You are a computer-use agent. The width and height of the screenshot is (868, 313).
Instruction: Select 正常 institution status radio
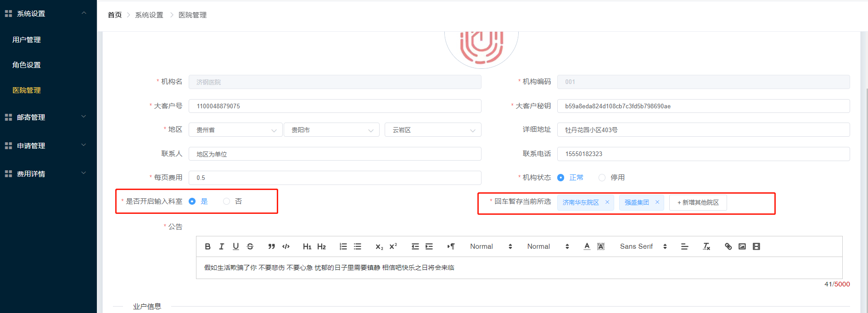pyautogui.click(x=561, y=178)
